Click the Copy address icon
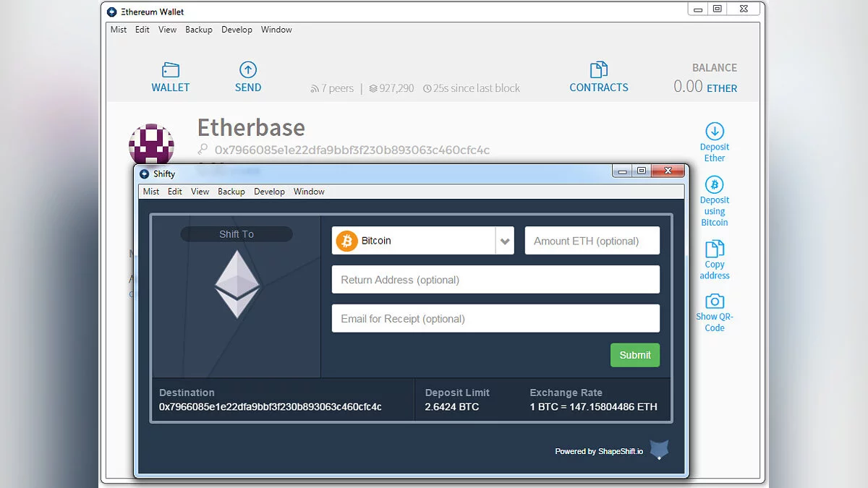 (715, 249)
